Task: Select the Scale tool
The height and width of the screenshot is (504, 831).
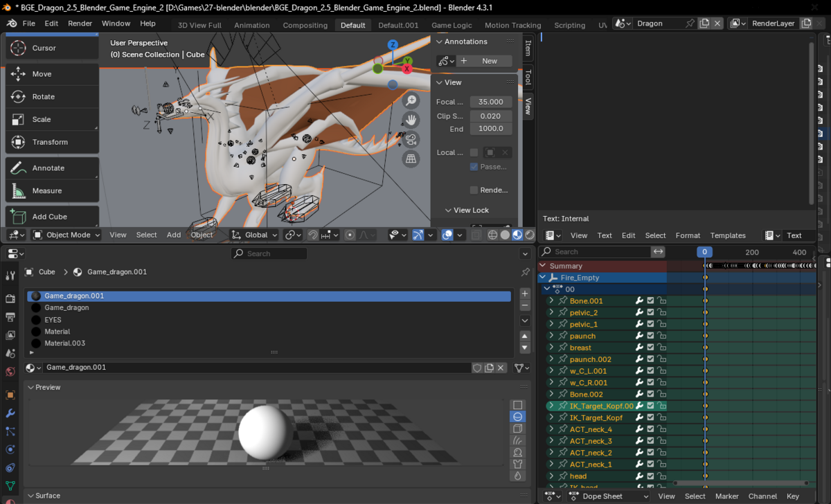Action: click(52, 119)
